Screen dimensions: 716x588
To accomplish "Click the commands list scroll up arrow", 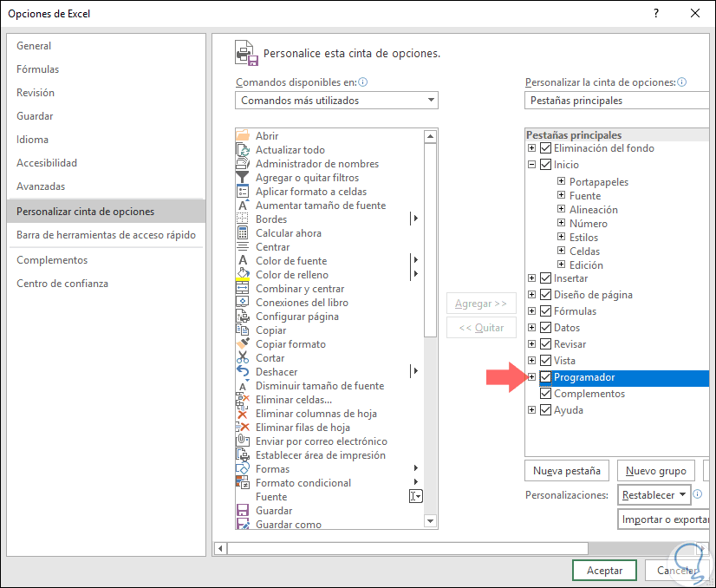I will click(x=430, y=136).
